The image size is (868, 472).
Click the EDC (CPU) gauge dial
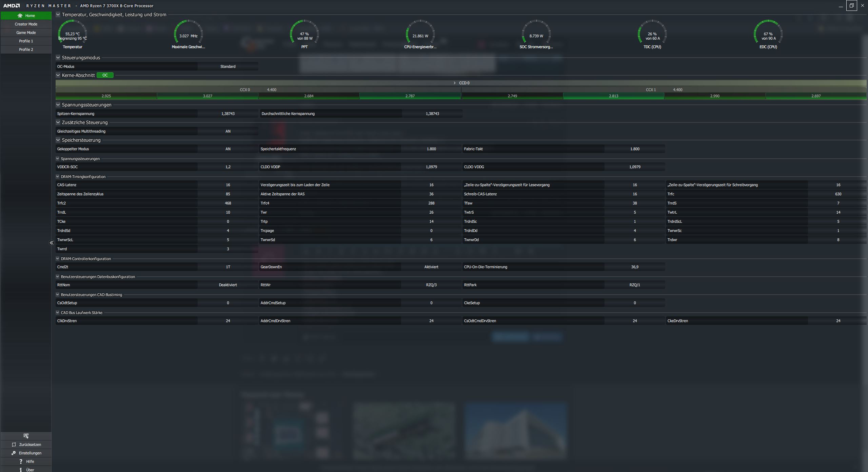coord(768,34)
